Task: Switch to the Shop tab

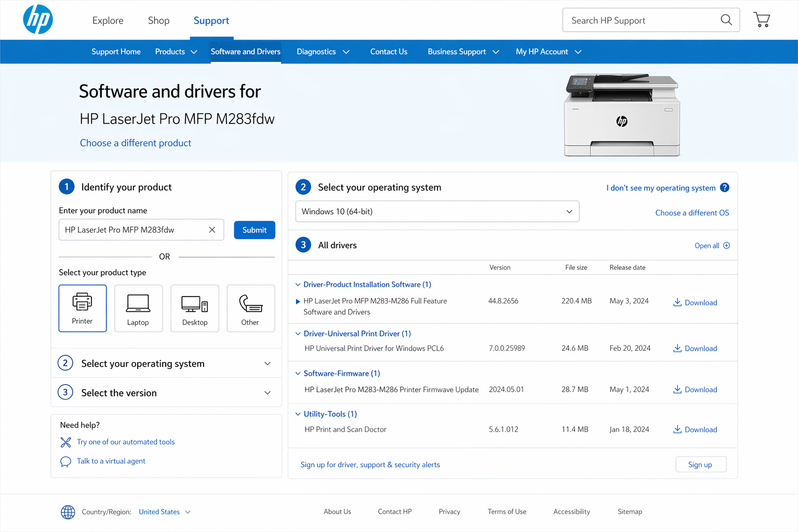Action: (158, 20)
